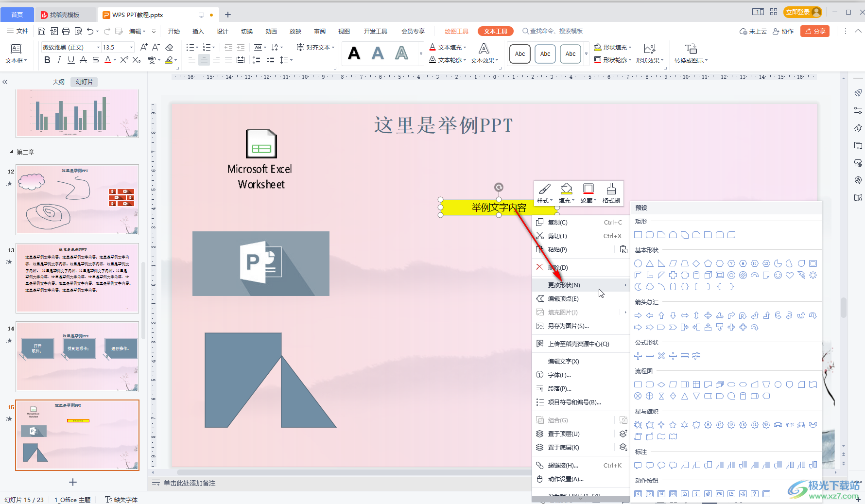Open 样式 brush in floating toolbar

point(545,193)
